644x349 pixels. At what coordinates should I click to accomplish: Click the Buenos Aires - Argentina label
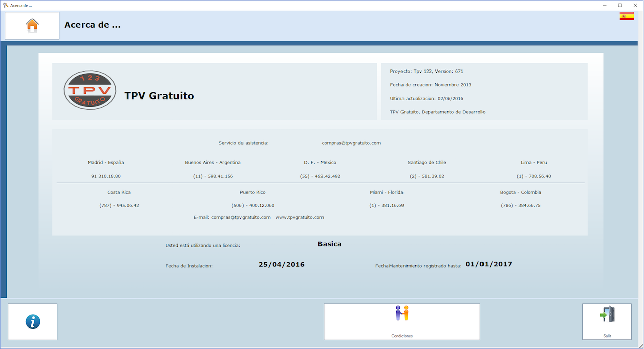pyautogui.click(x=213, y=163)
